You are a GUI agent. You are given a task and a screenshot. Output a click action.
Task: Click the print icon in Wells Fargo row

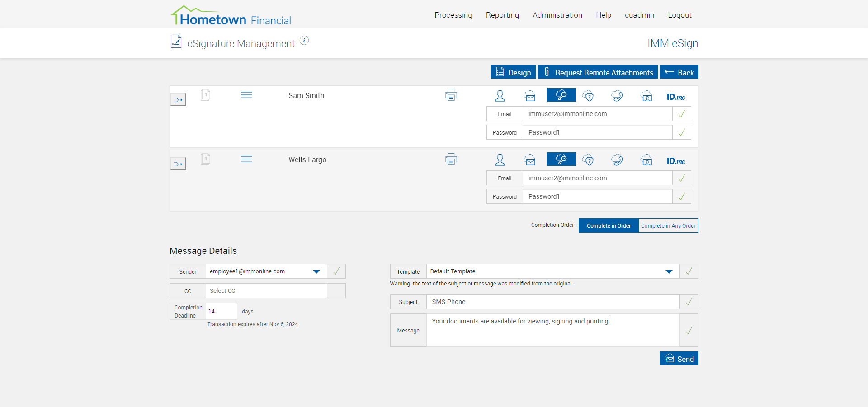click(451, 159)
